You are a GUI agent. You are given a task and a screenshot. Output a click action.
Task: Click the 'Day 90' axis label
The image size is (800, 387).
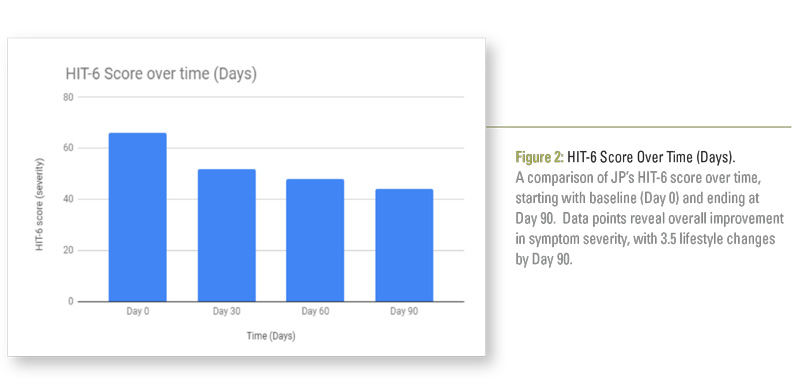[x=404, y=312]
